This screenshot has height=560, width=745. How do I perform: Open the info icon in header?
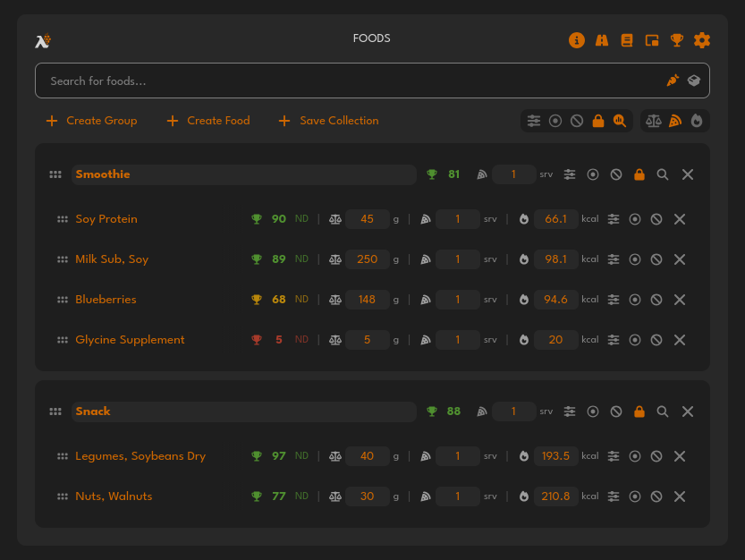[x=576, y=40]
